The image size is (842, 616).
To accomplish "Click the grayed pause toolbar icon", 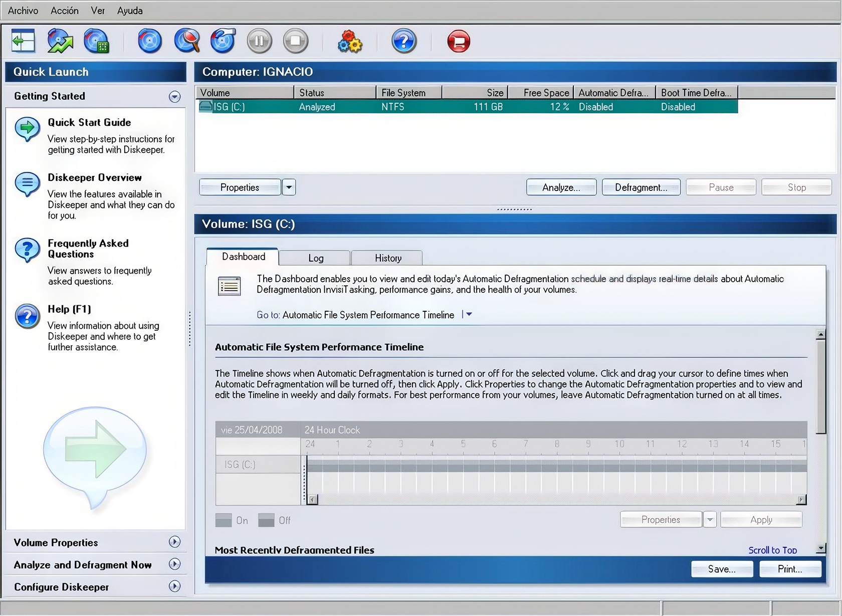I will (x=259, y=41).
